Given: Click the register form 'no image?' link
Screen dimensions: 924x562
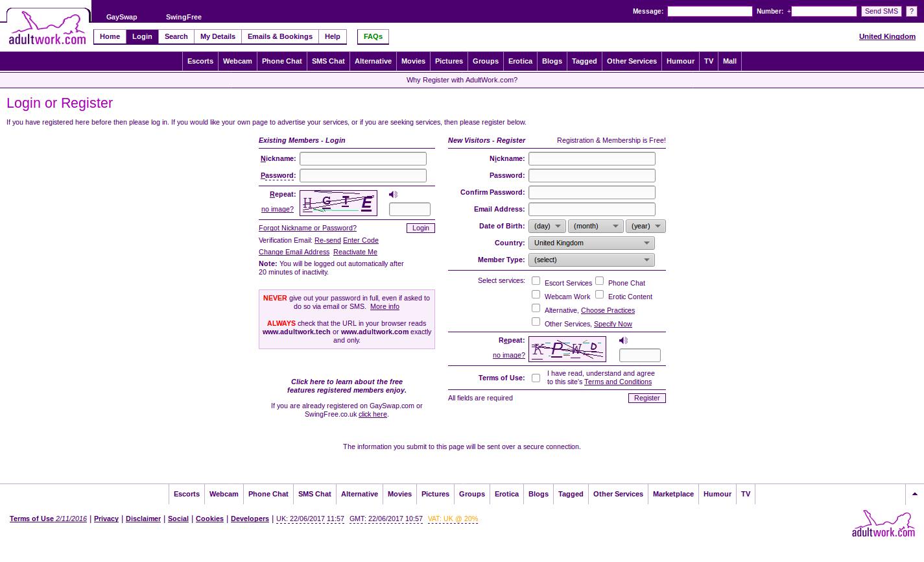Looking at the screenshot, I should 509,355.
